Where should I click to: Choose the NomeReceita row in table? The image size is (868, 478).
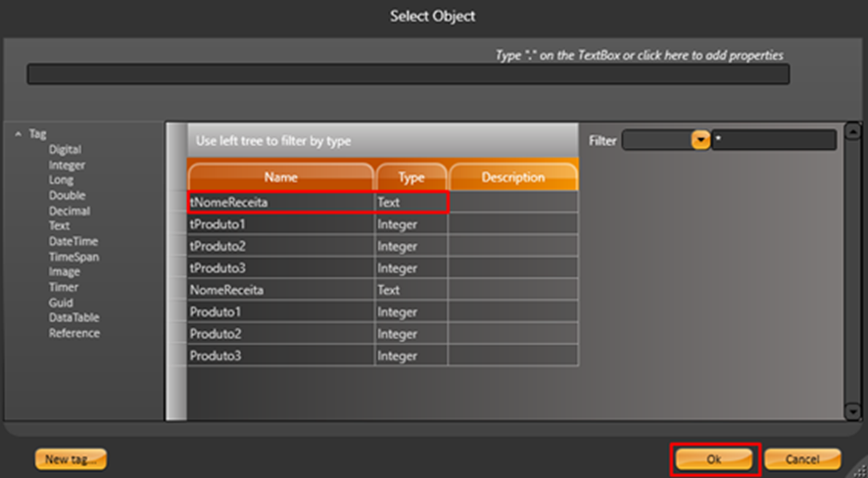coord(280,290)
